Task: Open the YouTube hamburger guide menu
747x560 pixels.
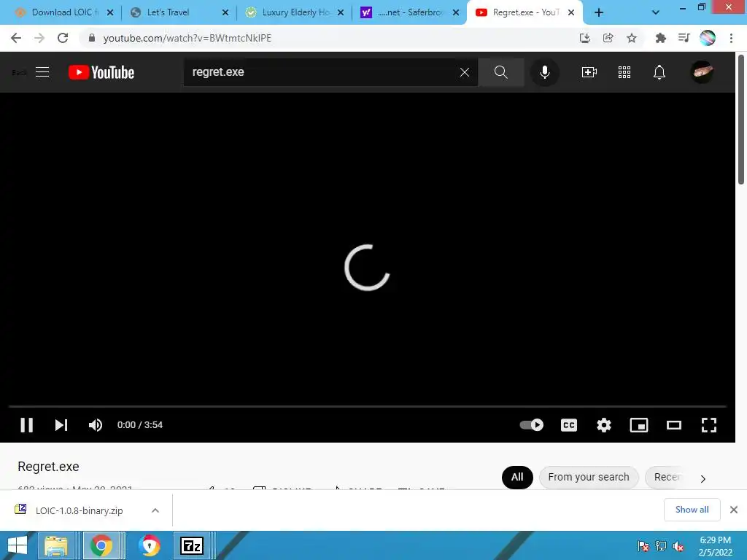Action: click(x=42, y=72)
